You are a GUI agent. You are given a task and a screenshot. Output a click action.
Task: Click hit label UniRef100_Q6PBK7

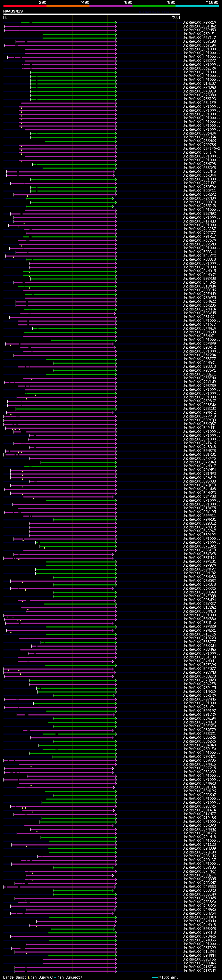(x=199, y=401)
